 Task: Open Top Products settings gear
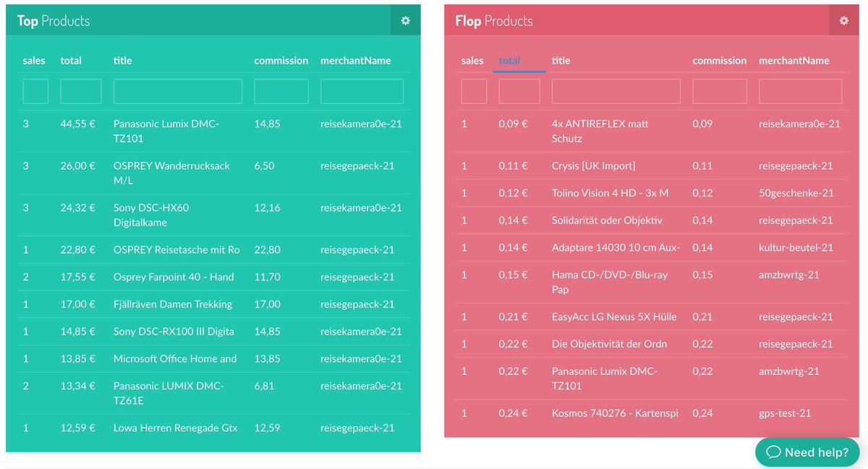(x=405, y=20)
